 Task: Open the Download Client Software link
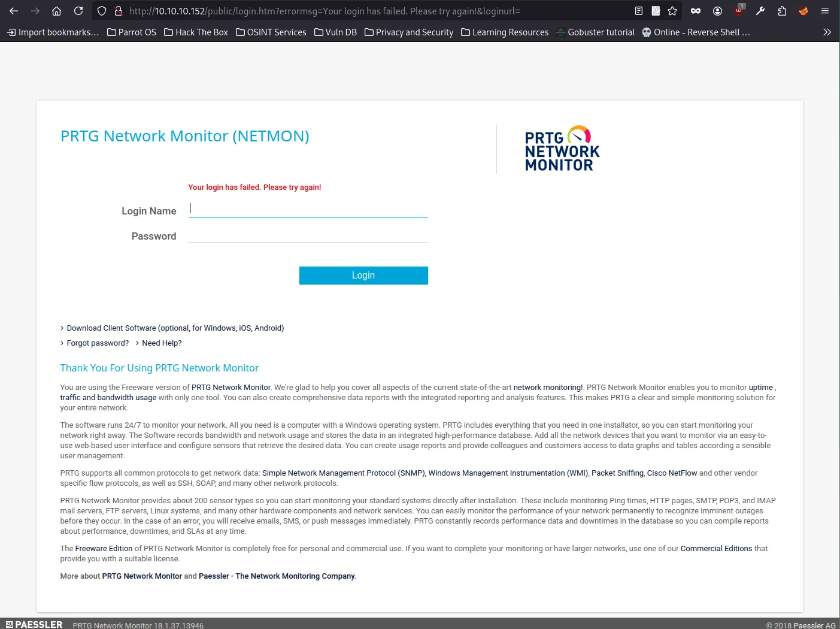point(175,328)
